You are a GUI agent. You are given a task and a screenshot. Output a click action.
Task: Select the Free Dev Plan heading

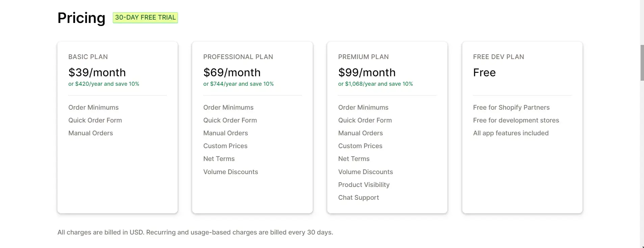pyautogui.click(x=498, y=57)
